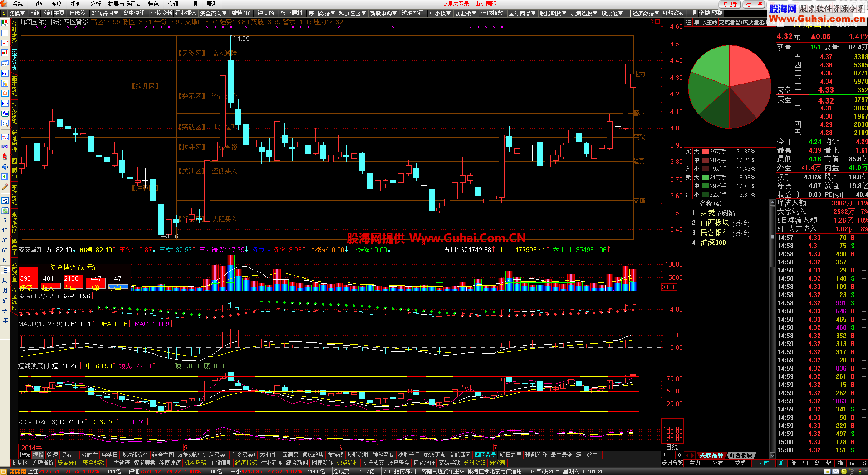Click the 基本资料 sidebar tab
The height and width of the screenshot is (475, 868).
click(x=15, y=86)
